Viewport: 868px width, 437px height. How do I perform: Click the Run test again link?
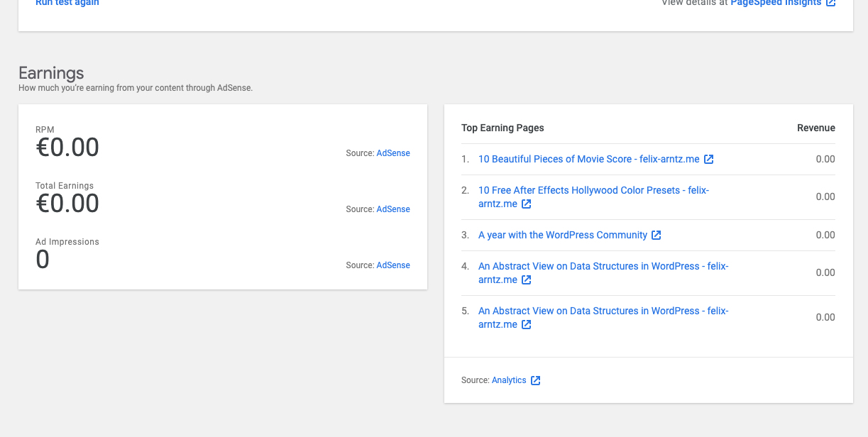(67, 3)
